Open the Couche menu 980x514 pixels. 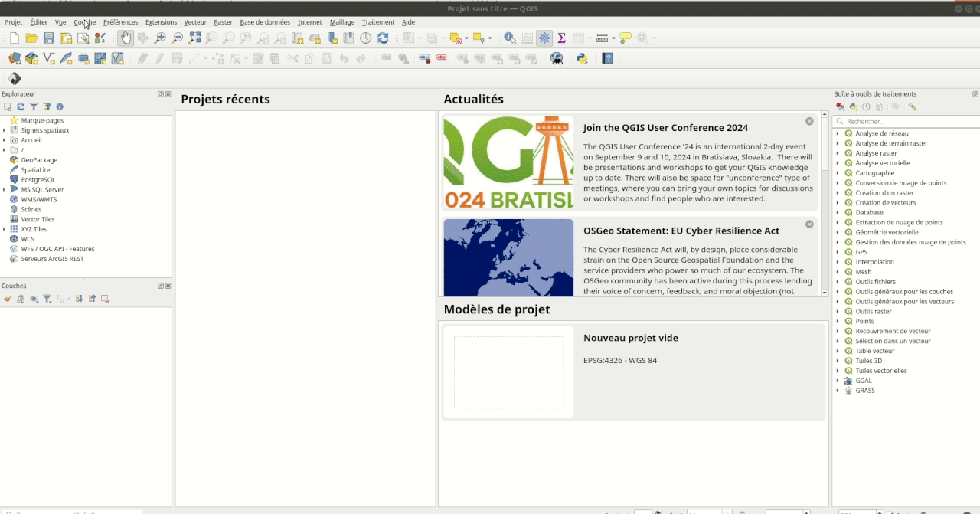(85, 22)
